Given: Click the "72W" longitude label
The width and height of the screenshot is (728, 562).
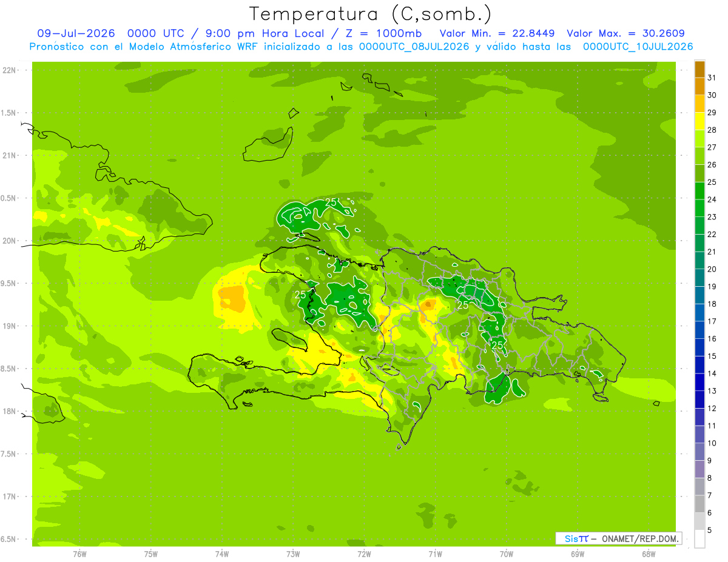Looking at the screenshot, I should coord(364,554).
